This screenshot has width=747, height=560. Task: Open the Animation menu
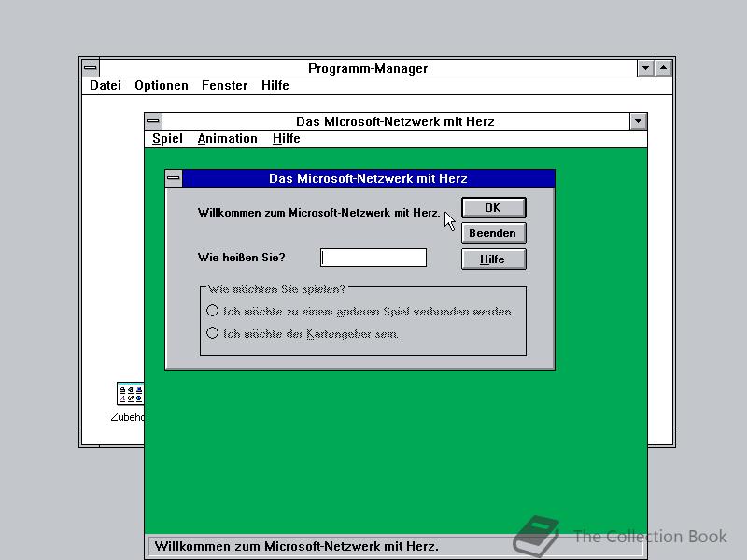tap(228, 138)
